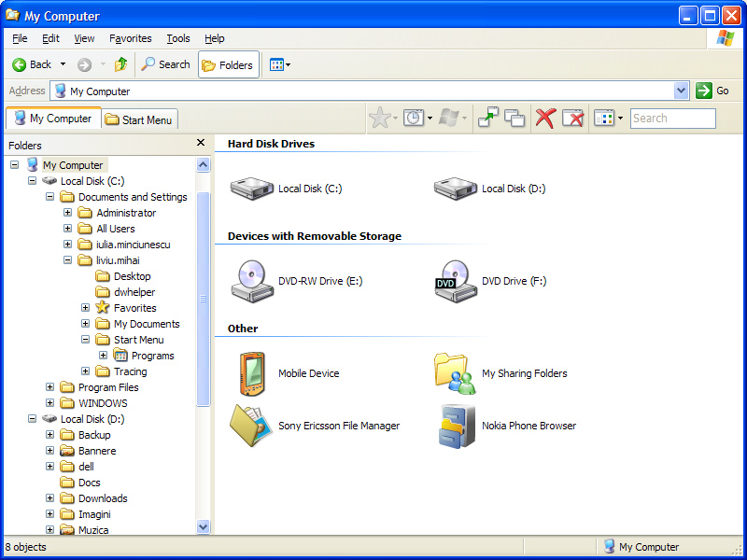Collapse the liviu.mihai folder node
Image resolution: width=747 pixels, height=560 pixels.
point(67,260)
